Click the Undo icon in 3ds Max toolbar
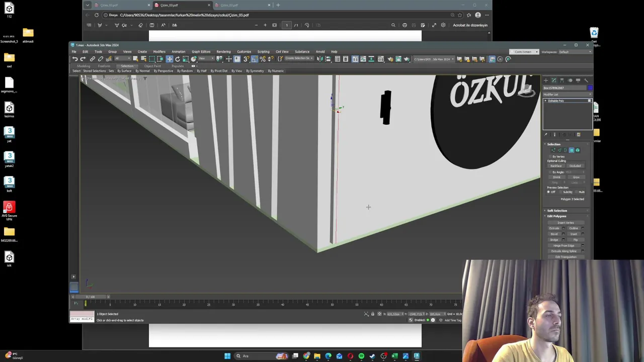Viewport: 644px width, 362px height. tap(74, 59)
